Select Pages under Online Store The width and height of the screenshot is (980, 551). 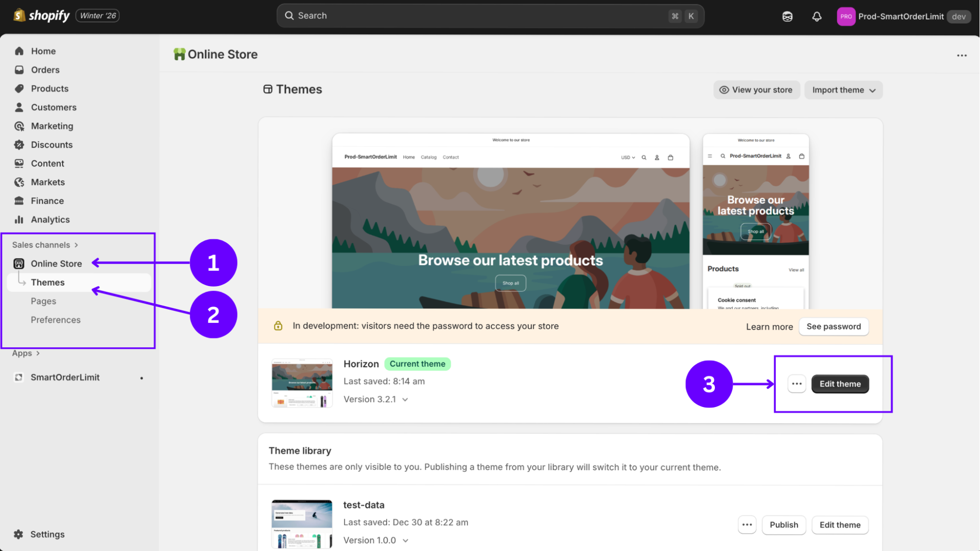(x=44, y=301)
